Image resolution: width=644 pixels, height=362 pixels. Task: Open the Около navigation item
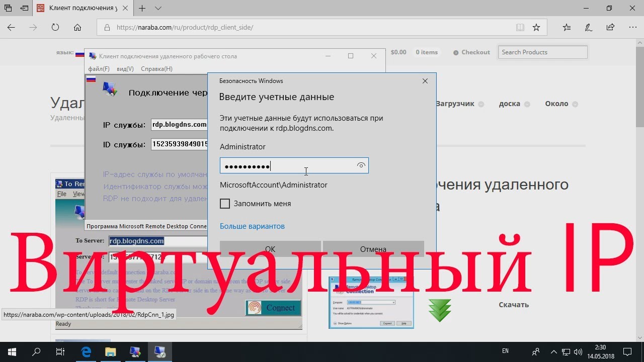[x=556, y=104]
